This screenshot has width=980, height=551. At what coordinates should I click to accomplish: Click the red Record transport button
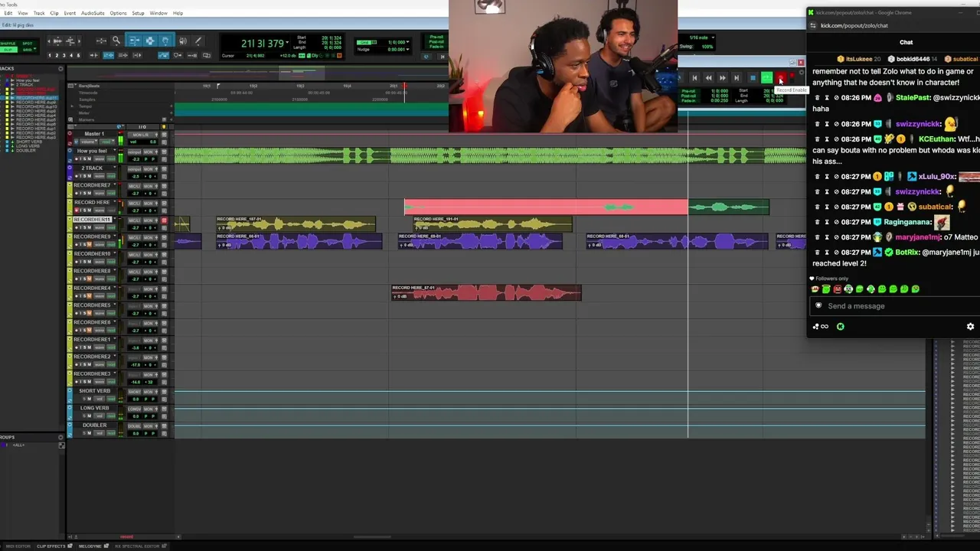click(x=781, y=78)
